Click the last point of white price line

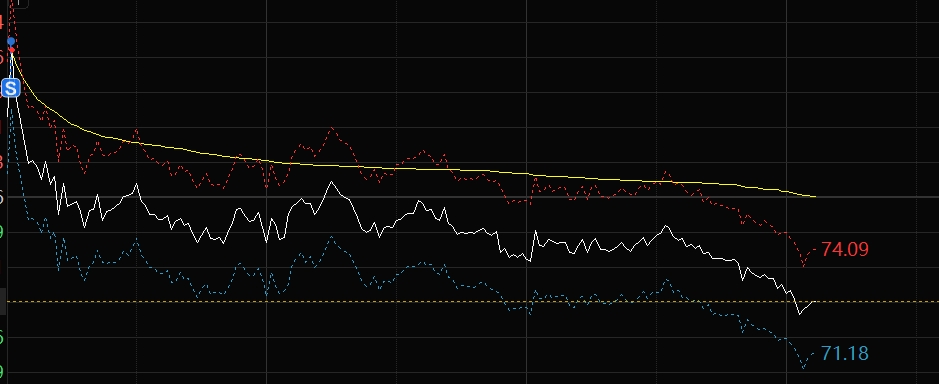[813, 302]
